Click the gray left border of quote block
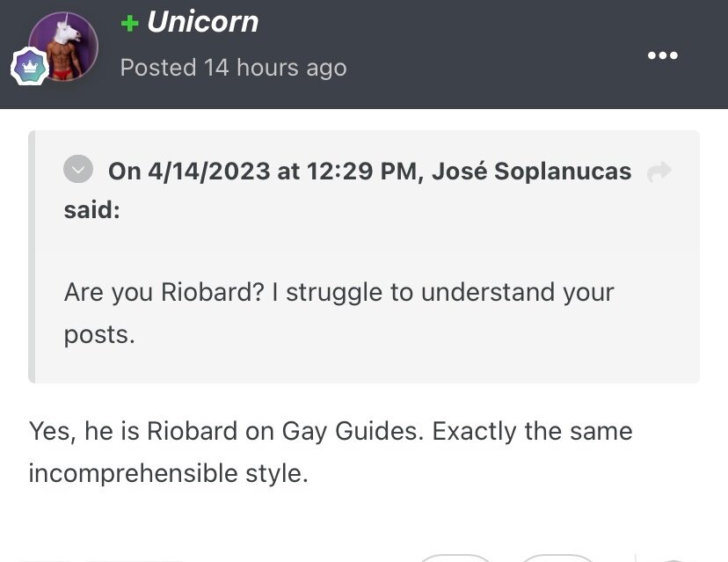 point(32,257)
